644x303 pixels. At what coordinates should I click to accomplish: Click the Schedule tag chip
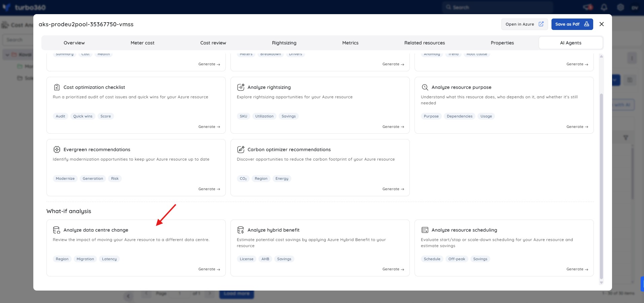(432, 259)
